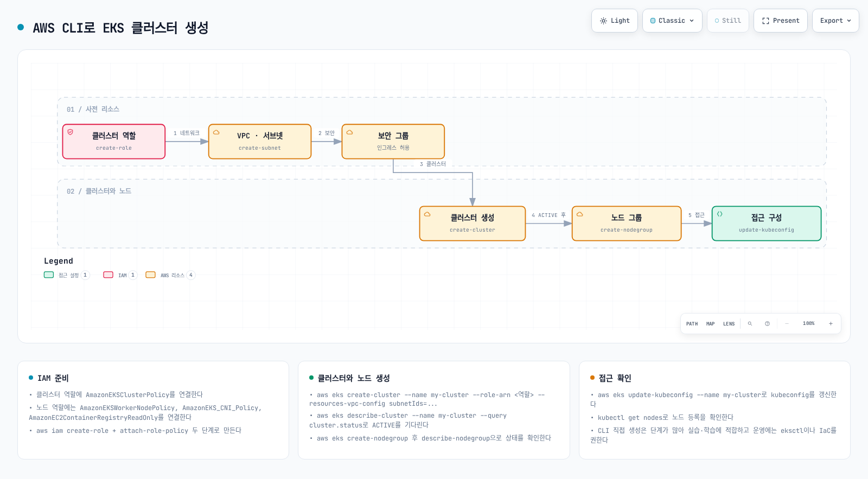Click the code icon on 접근 구성 node
The height and width of the screenshot is (479, 868).
point(719,214)
